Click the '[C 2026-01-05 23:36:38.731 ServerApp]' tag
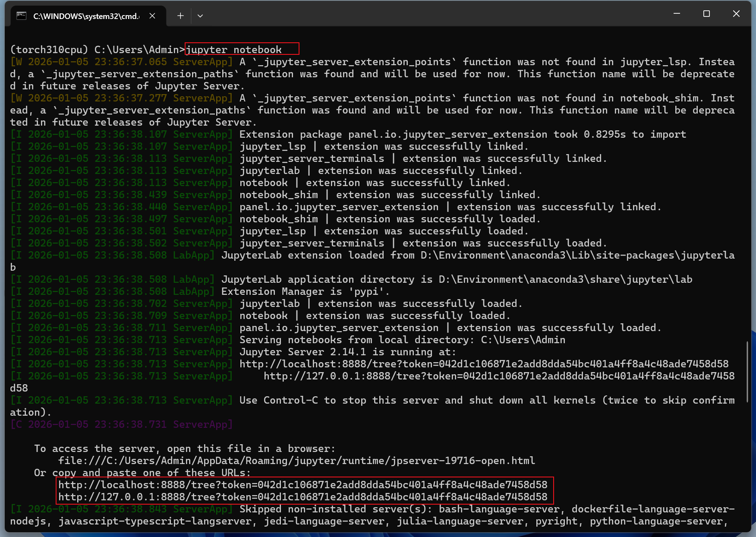The width and height of the screenshot is (756, 537). coord(121,424)
